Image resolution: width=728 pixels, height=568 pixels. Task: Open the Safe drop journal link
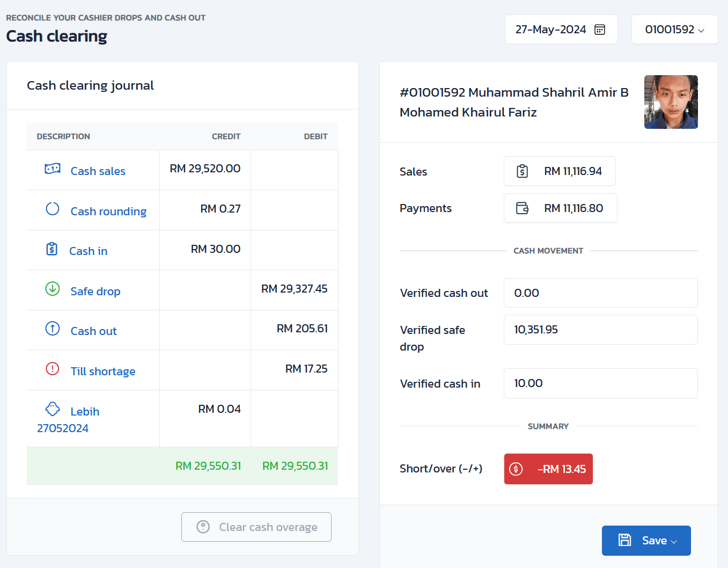(x=95, y=292)
